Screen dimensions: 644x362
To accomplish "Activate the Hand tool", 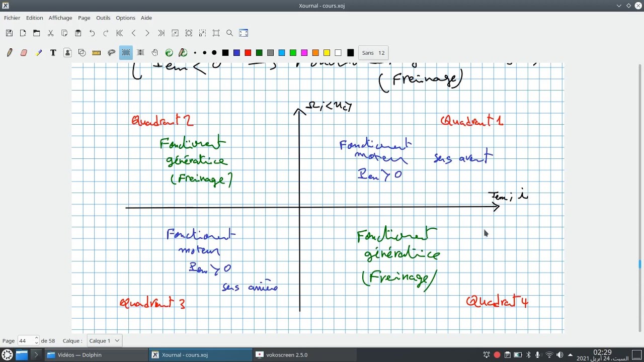I will [x=155, y=53].
